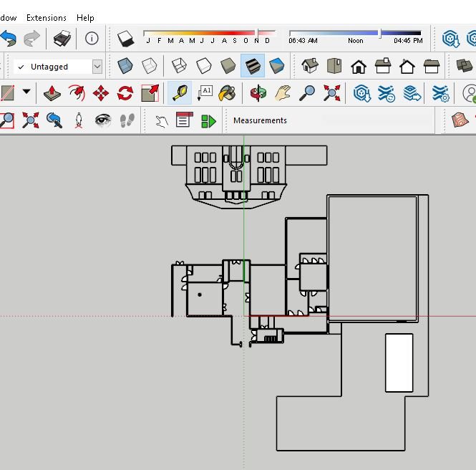Toggle Show/Hide Shadows
This screenshot has height=470, width=476.
tap(126, 39)
